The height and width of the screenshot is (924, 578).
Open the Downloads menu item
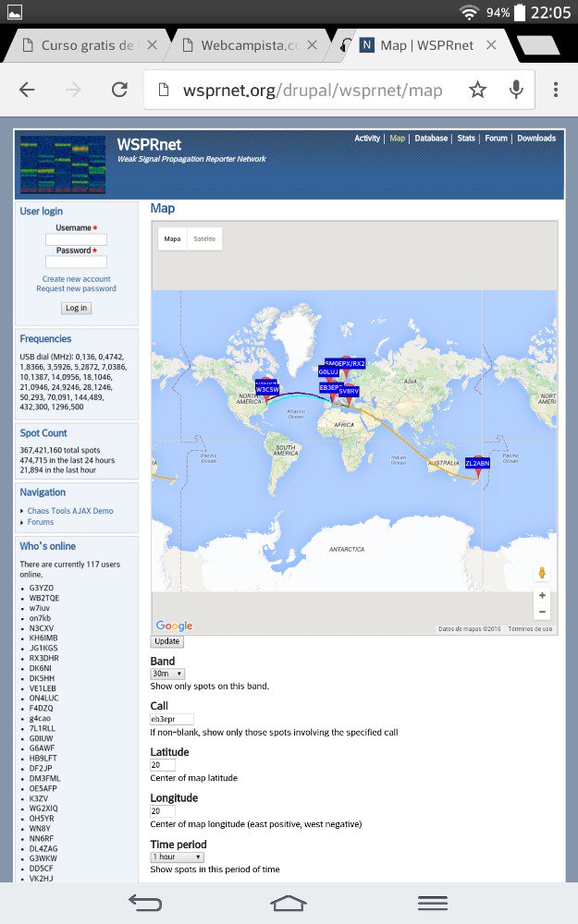536,139
